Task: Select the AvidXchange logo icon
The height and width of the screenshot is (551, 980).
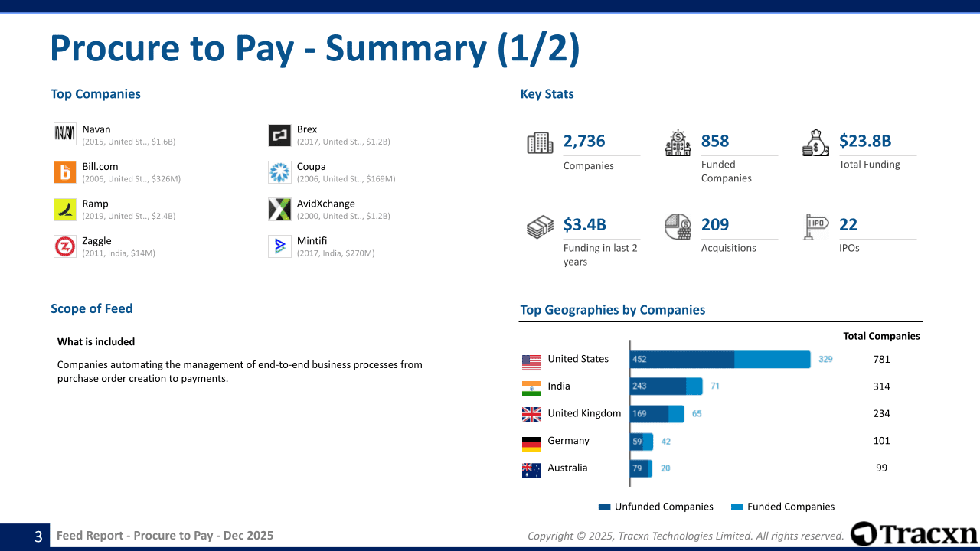Action: (x=279, y=209)
